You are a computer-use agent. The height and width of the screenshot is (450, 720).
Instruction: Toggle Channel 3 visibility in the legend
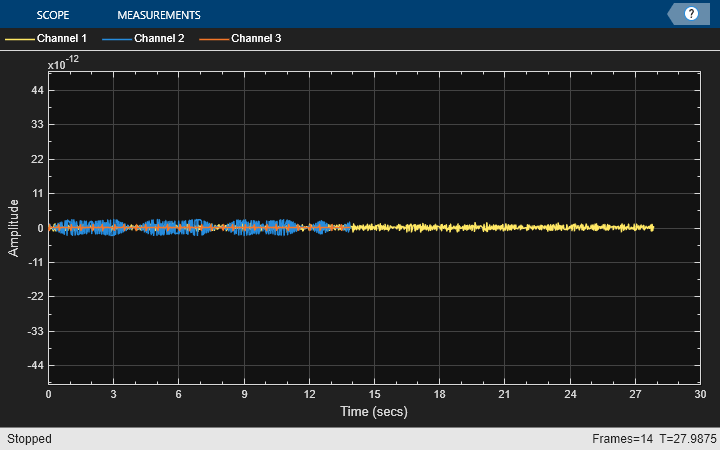(x=256, y=39)
